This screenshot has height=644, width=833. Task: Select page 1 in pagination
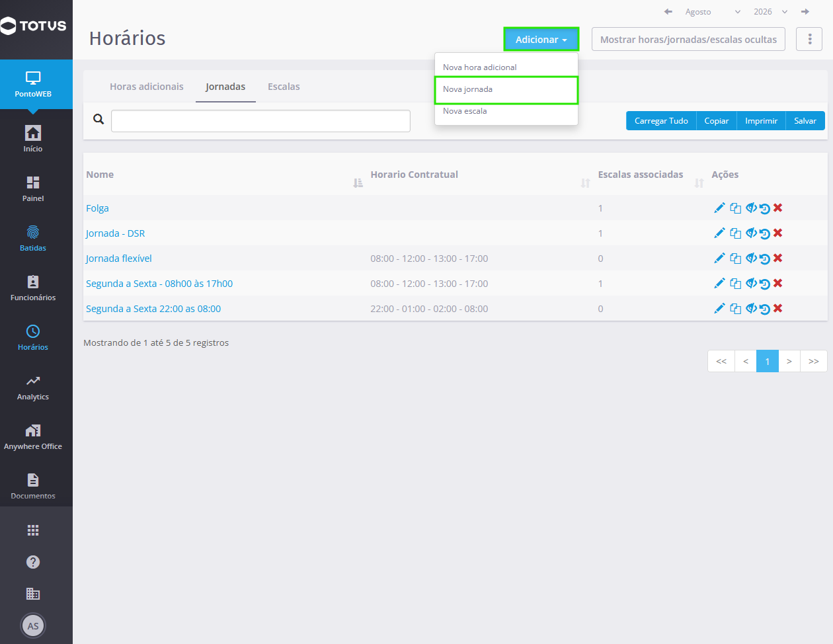click(768, 361)
